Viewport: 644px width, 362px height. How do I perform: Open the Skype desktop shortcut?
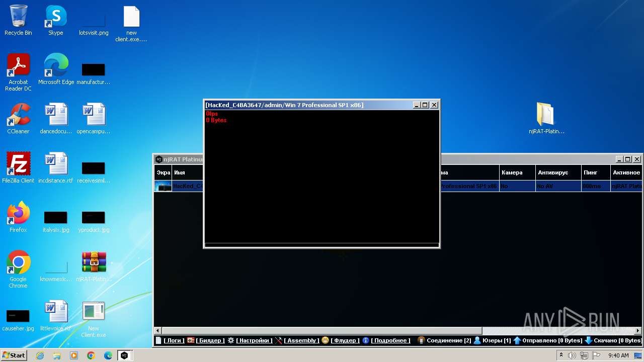(56, 20)
